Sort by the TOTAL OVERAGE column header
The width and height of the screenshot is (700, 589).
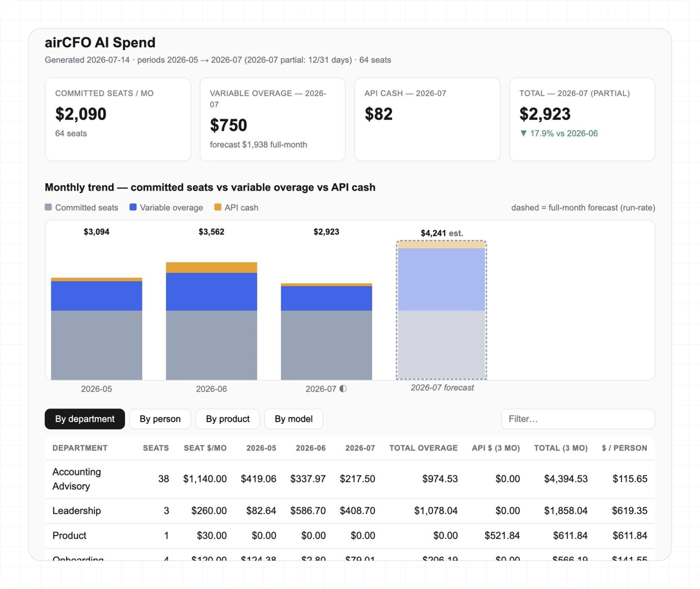(423, 448)
